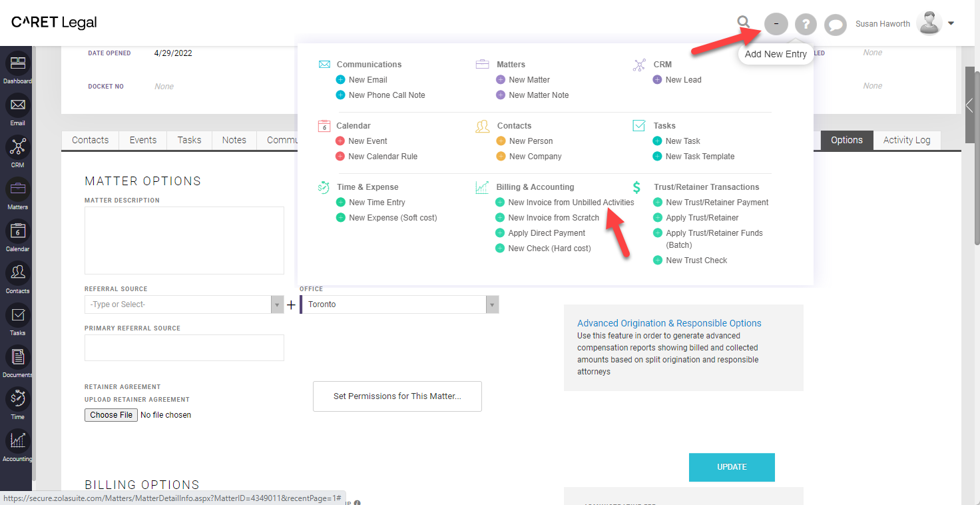This screenshot has width=980, height=505.
Task: Open the Documents sidebar icon
Action: click(x=18, y=357)
